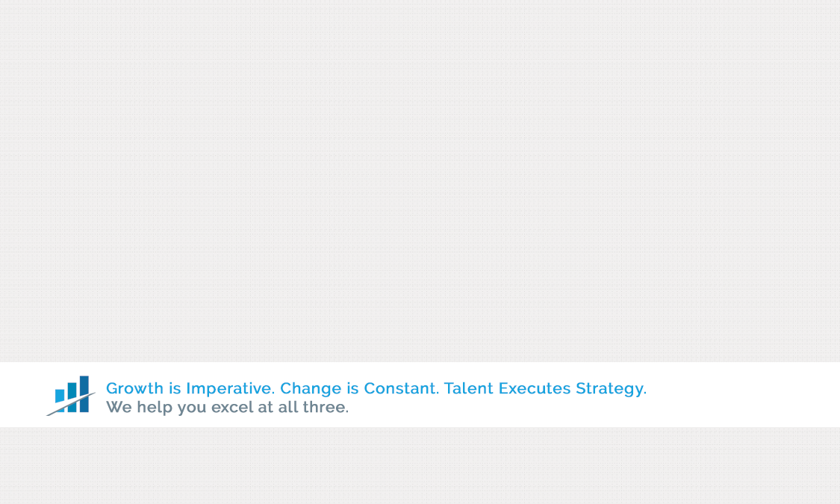Screen dimensions: 840x504
Task: Click the bar chart logo icon
Action: (71, 396)
